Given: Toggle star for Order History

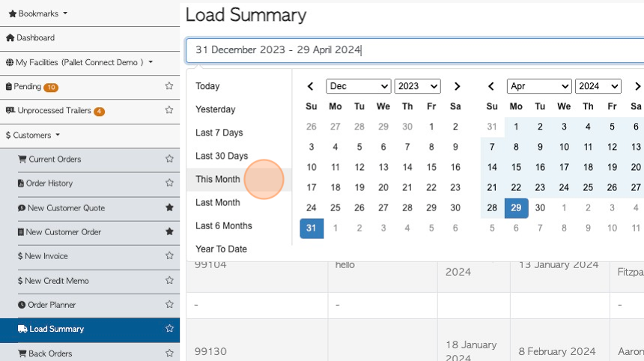Looking at the screenshot, I should click(x=169, y=183).
